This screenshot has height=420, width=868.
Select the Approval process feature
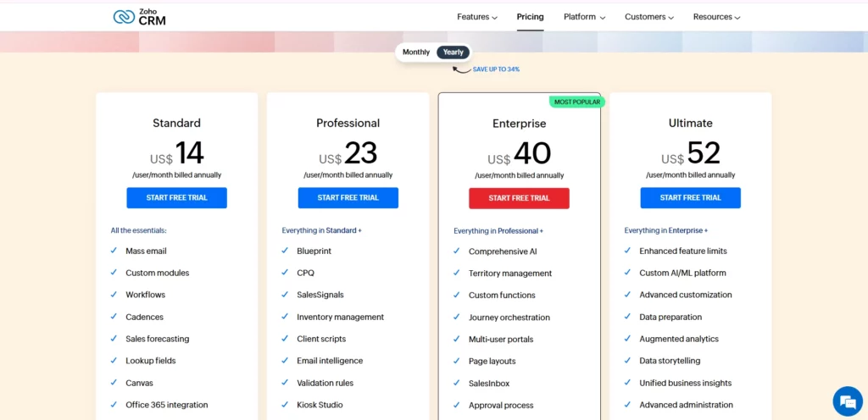[x=501, y=405]
